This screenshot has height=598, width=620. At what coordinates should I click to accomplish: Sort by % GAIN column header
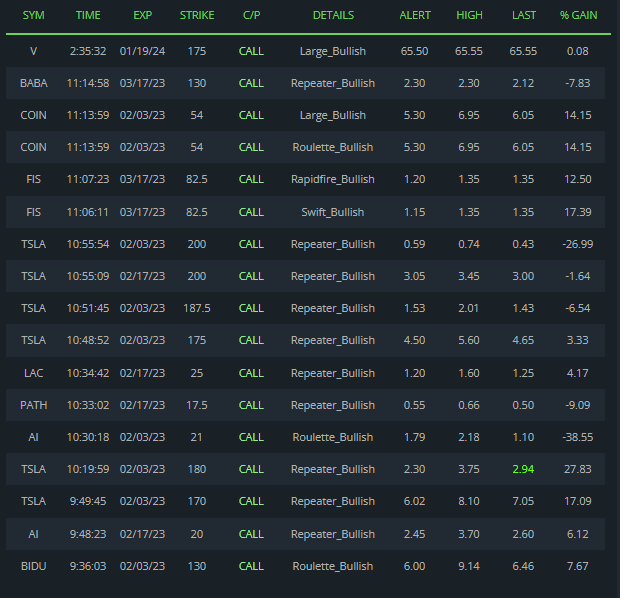pos(578,15)
